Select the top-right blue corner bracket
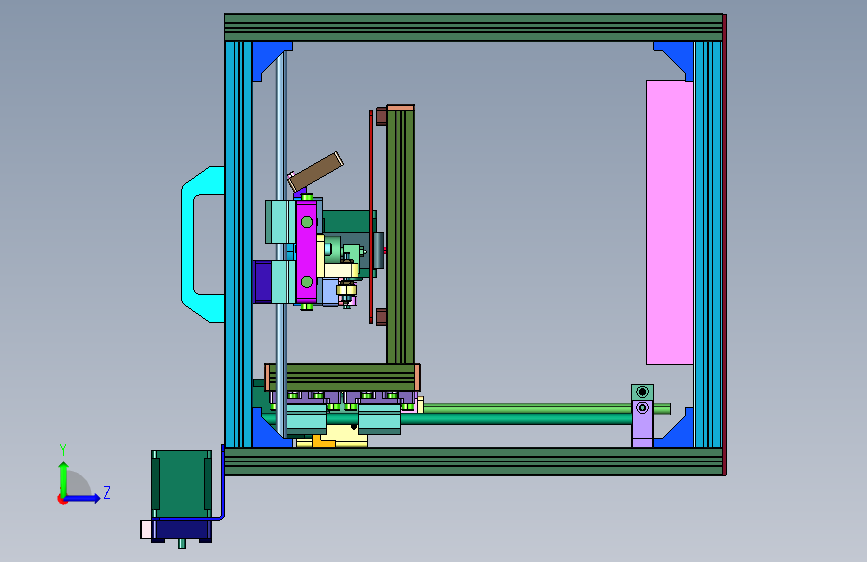Image resolution: width=867 pixels, height=562 pixels. [679, 55]
